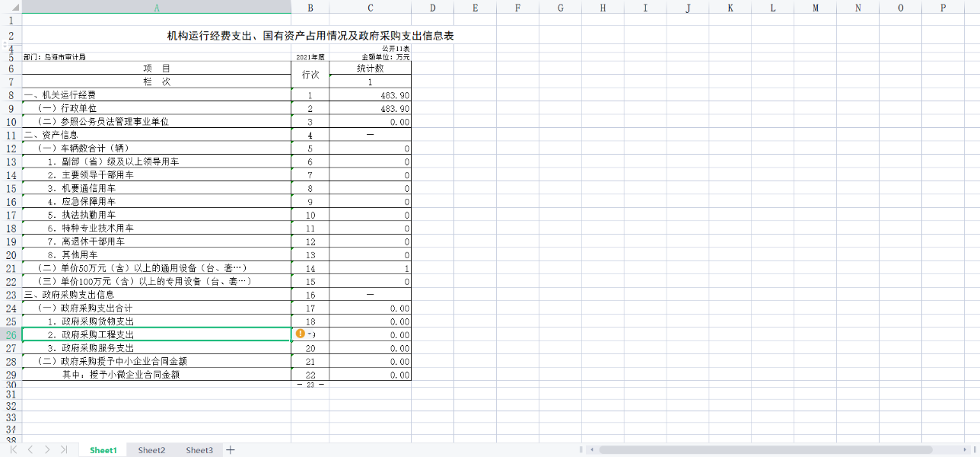Jump to the first sheet using the navigation arrow
980x457 pixels.
coord(14,450)
